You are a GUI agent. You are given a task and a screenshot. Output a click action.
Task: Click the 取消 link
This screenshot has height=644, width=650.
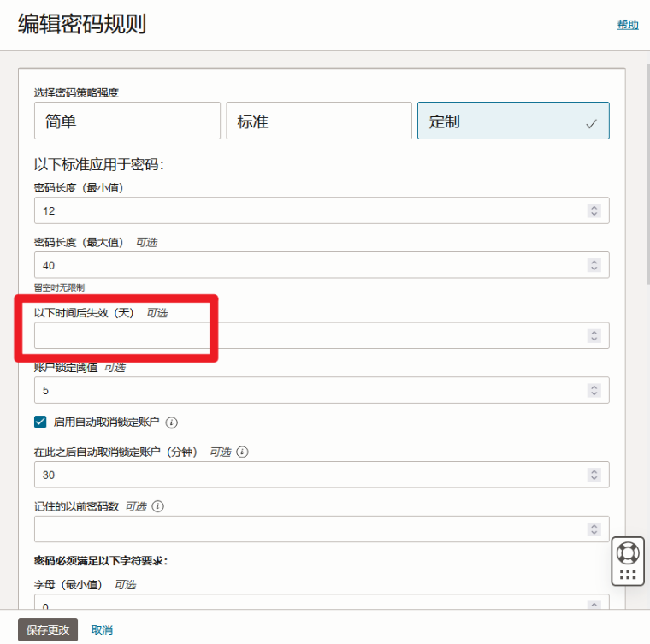click(102, 630)
